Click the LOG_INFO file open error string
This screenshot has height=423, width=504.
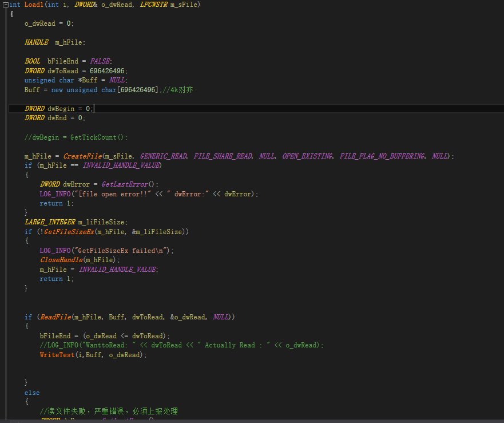(x=114, y=193)
